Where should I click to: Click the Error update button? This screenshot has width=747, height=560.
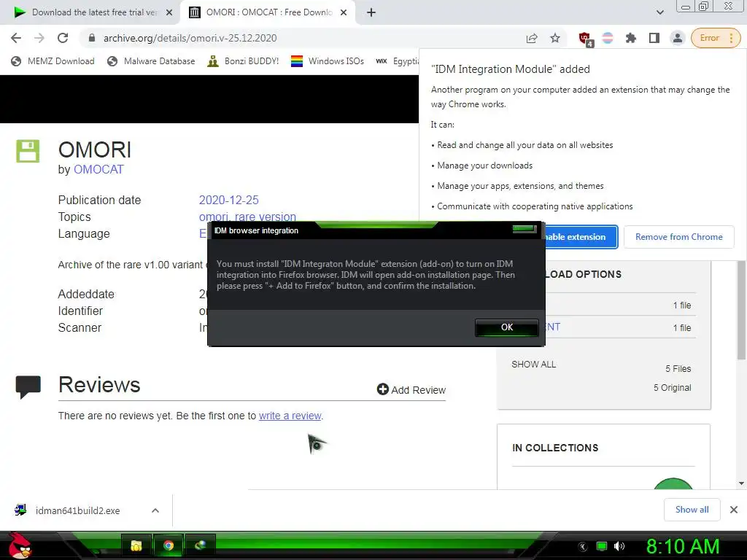(x=716, y=38)
